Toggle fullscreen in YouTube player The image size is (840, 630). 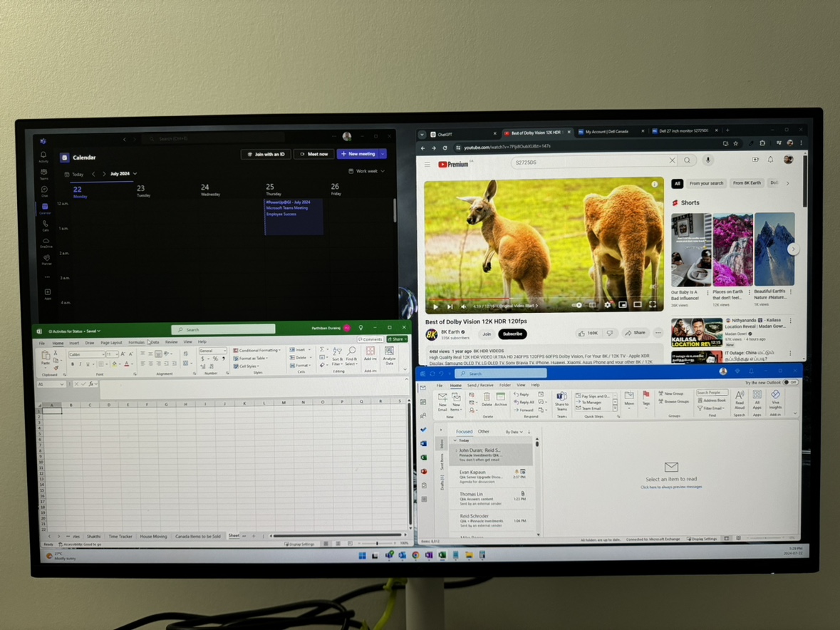point(653,304)
